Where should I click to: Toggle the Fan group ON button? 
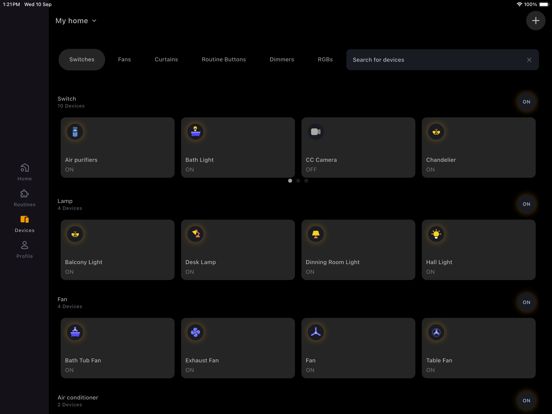(526, 302)
